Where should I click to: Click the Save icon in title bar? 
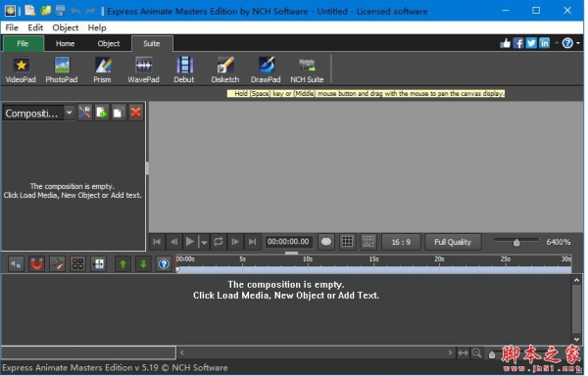coord(61,11)
